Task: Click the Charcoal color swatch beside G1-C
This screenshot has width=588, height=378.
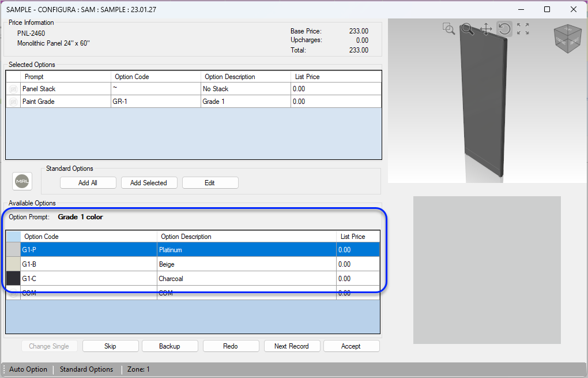Action: [x=13, y=278]
